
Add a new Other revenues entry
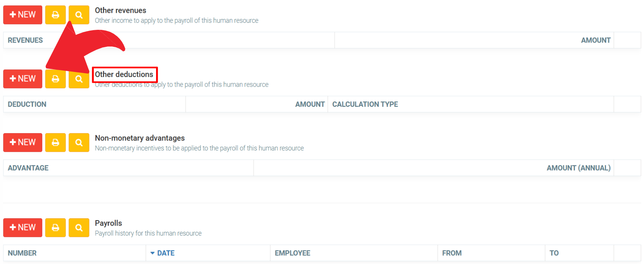[23, 15]
